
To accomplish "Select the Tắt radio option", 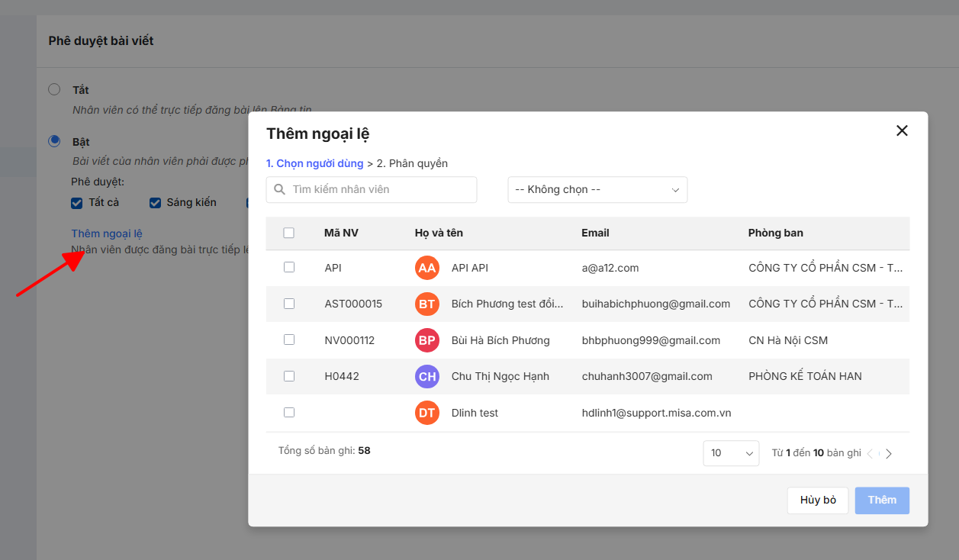I will pos(54,90).
